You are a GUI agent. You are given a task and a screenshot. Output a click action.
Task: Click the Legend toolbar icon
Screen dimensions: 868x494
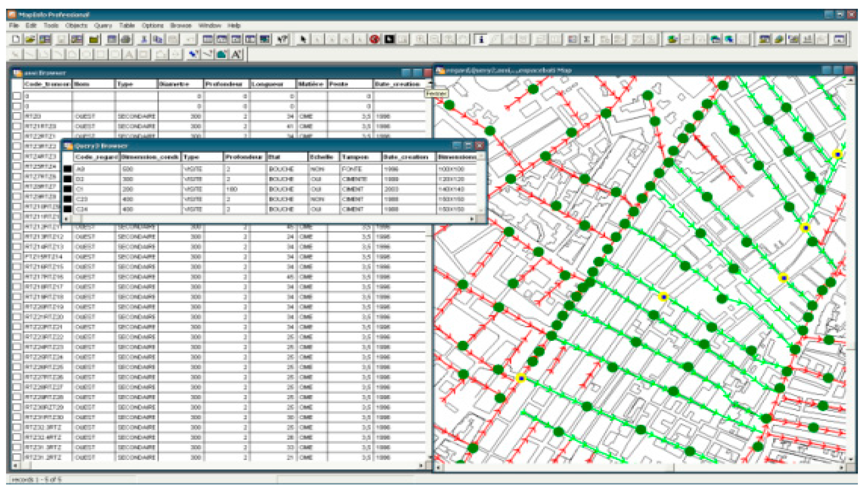pyautogui.click(x=572, y=39)
